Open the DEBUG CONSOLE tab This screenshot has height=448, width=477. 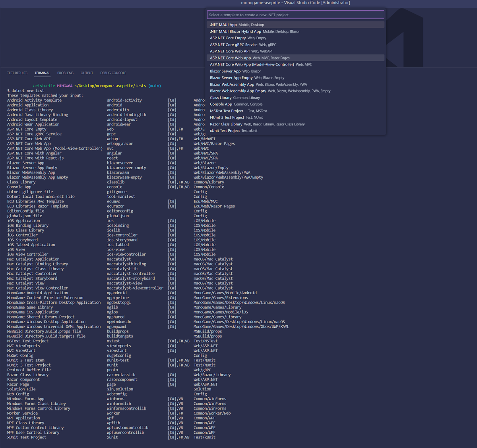coord(113,73)
